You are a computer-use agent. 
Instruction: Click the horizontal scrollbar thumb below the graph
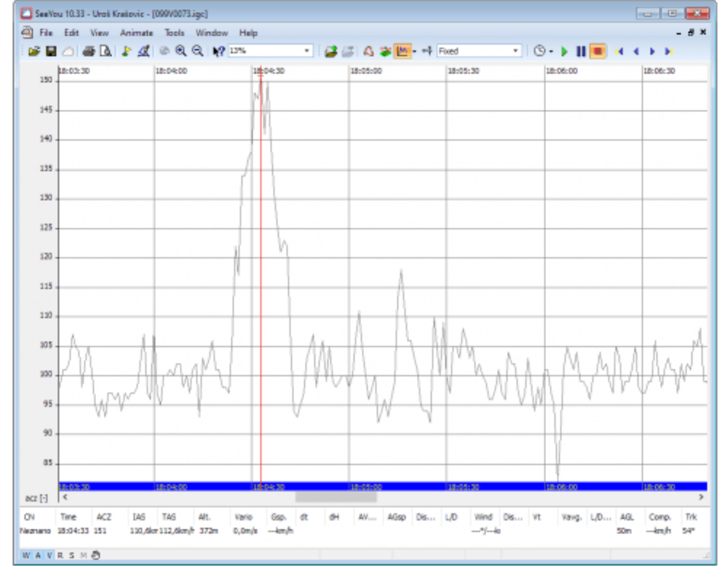coord(336,497)
